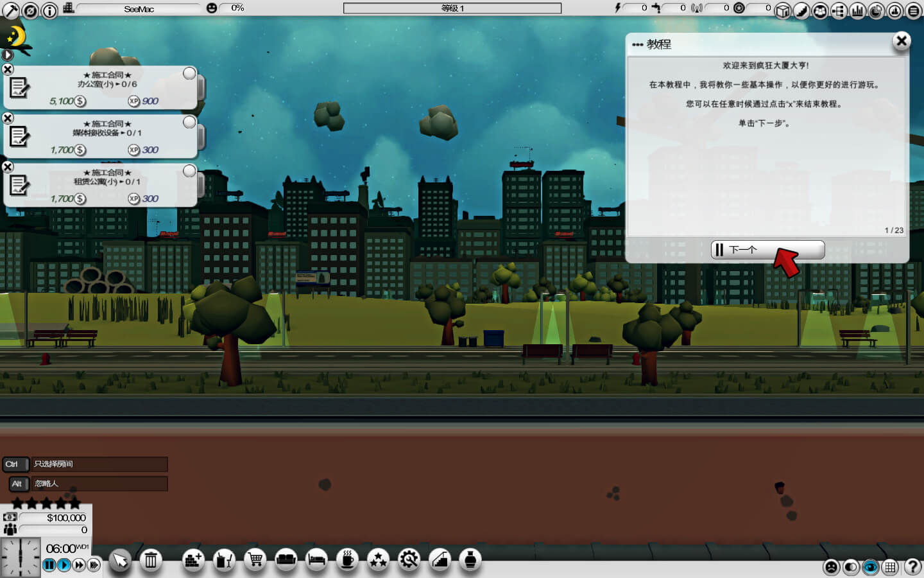This screenshot has width=924, height=578.
Task: Open the info circle icon
Action: tap(49, 10)
